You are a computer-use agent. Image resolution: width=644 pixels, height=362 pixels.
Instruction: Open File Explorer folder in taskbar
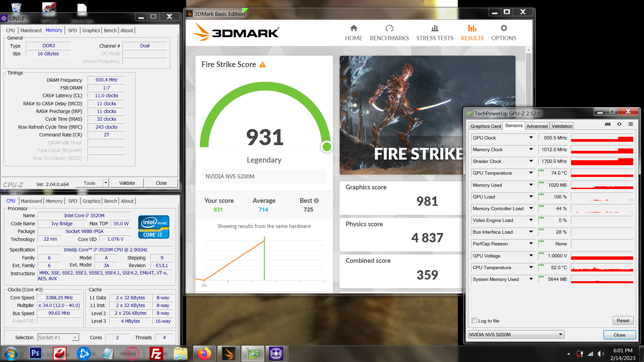pos(180,354)
